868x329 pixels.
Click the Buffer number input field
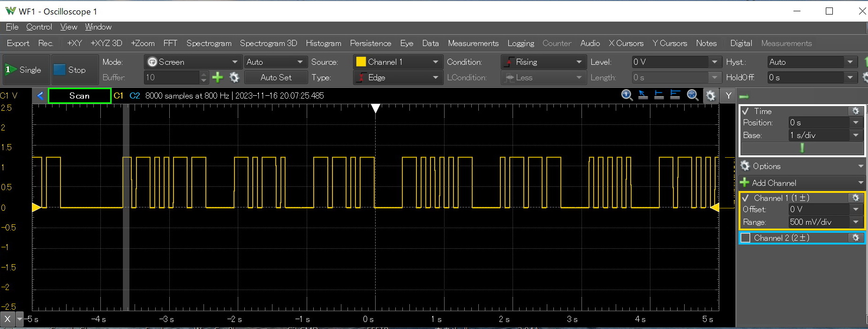click(x=171, y=77)
